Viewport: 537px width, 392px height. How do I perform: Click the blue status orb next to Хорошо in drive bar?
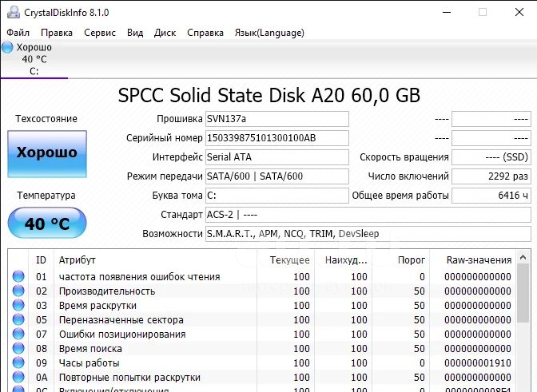(7, 47)
